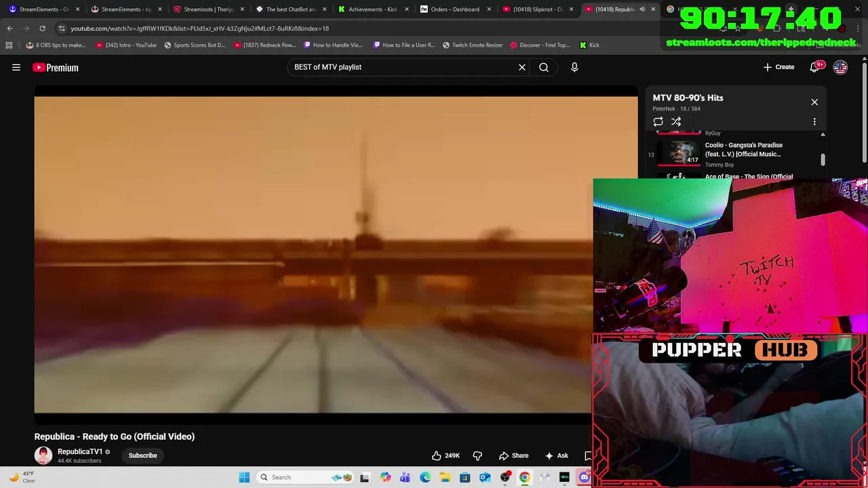Viewport: 868px width, 488px height.
Task: Open How to Handle Vie... bookmark
Action: 333,45
